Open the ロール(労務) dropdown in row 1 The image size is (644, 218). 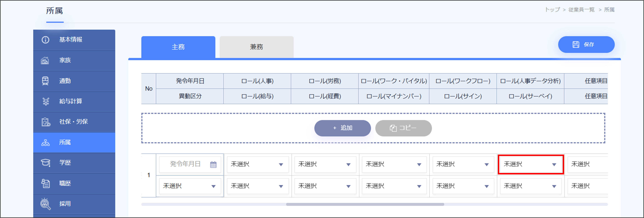(325, 164)
